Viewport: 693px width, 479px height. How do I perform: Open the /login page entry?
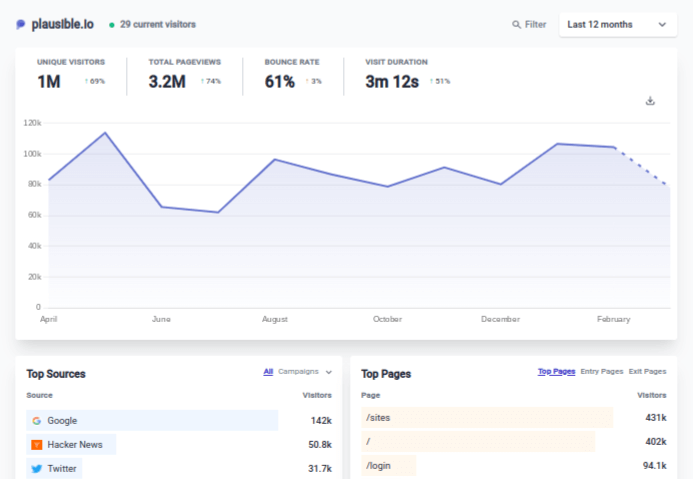pos(379,465)
